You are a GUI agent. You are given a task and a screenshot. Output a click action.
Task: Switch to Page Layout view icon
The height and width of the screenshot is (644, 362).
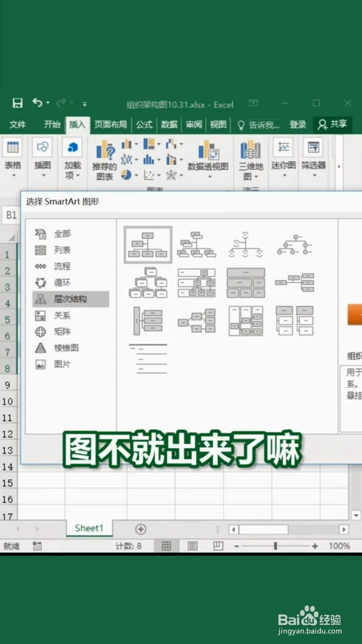(x=193, y=546)
